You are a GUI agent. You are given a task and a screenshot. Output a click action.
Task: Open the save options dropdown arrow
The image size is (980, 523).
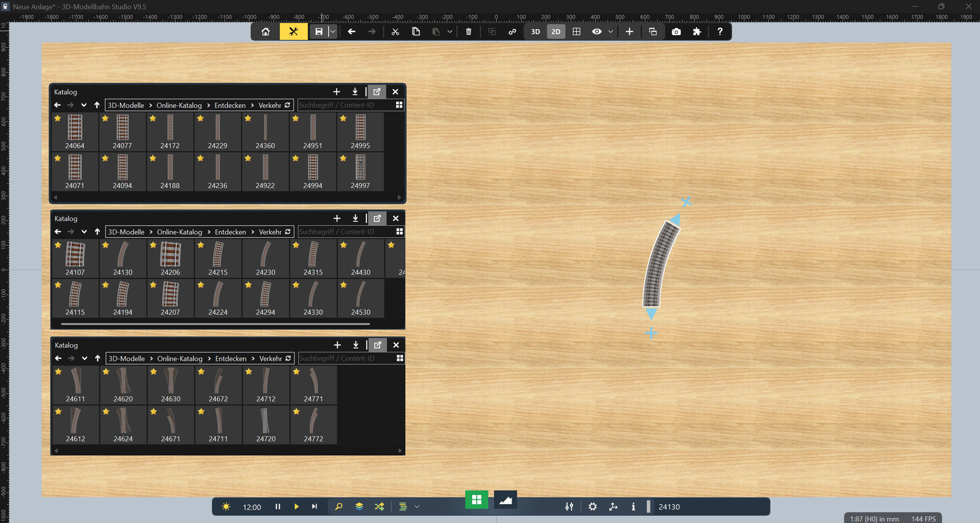pos(333,32)
